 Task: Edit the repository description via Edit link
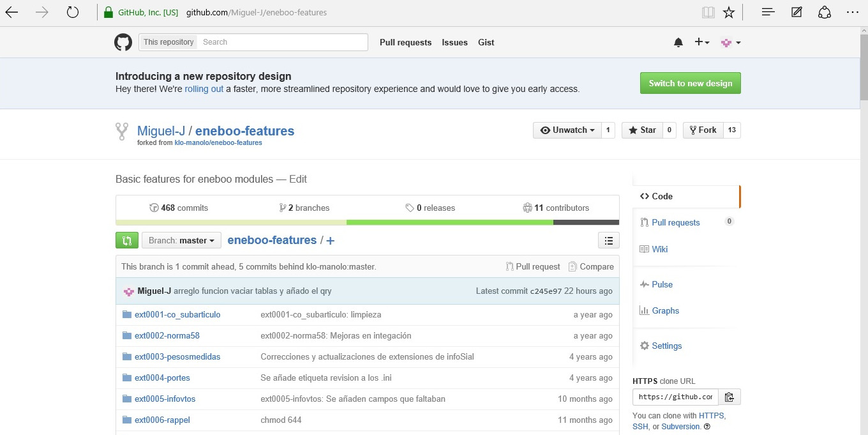(298, 179)
